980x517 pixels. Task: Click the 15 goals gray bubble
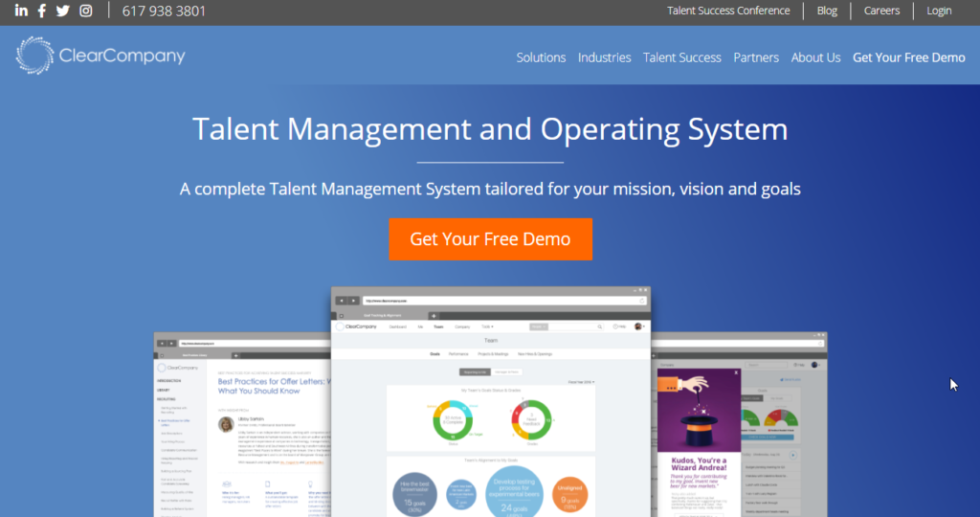coord(414,494)
